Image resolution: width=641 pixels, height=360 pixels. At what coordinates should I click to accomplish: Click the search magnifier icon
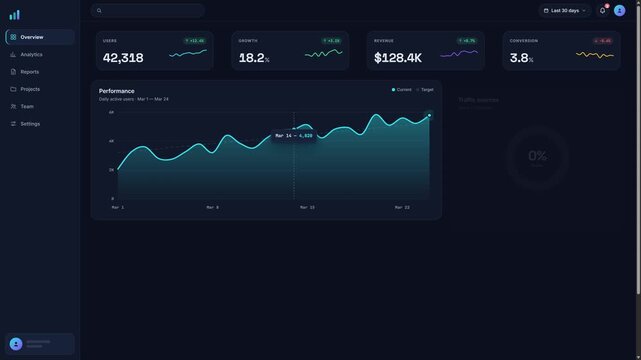[x=99, y=11]
